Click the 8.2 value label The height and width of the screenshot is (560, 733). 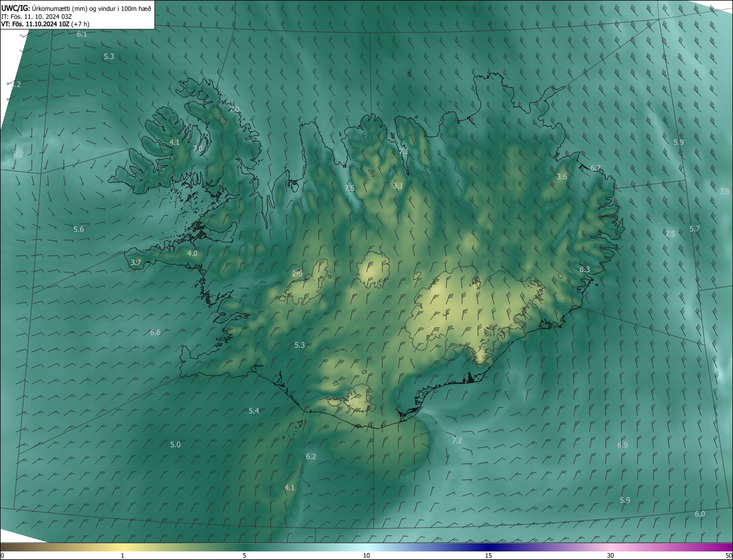coord(18,155)
